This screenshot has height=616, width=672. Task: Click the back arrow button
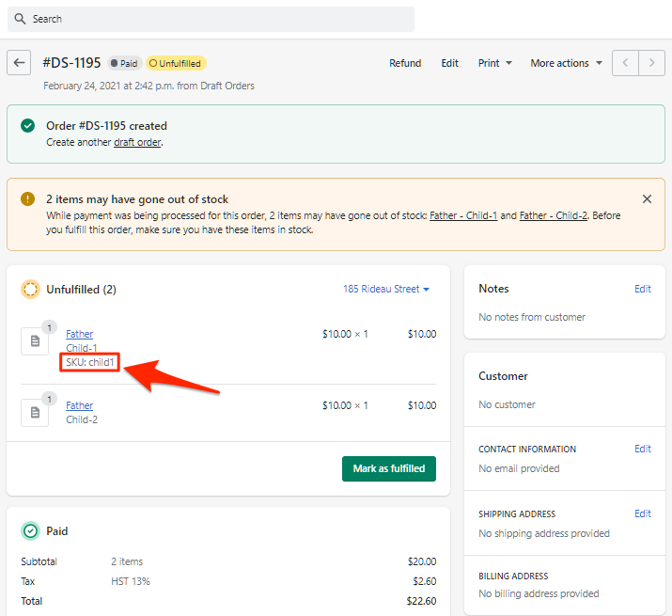(x=19, y=63)
